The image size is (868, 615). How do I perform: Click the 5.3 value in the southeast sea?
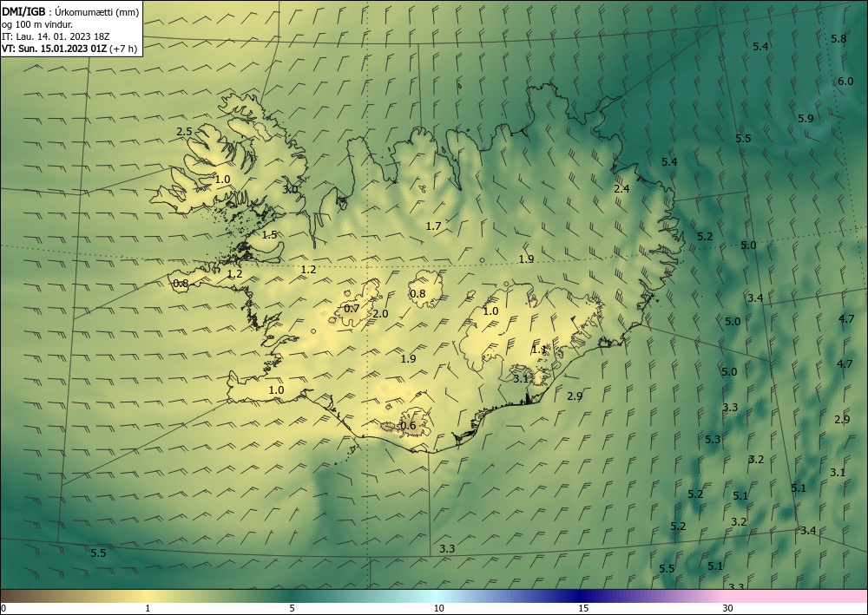[x=713, y=439]
